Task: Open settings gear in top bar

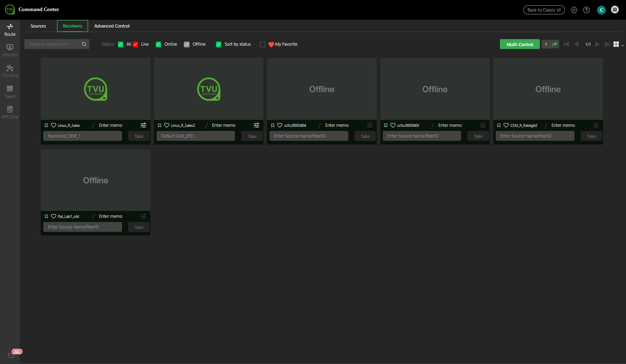Action: (574, 10)
